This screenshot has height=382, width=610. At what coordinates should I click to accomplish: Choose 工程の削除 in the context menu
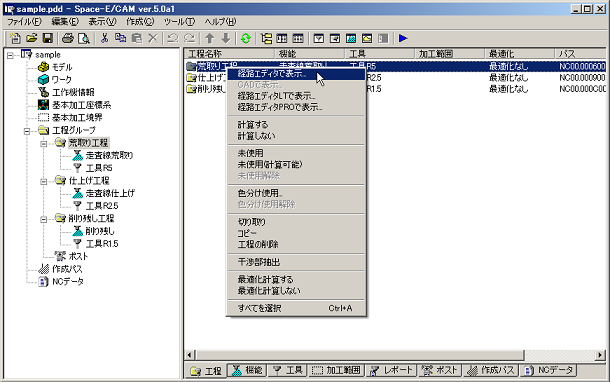point(296,244)
